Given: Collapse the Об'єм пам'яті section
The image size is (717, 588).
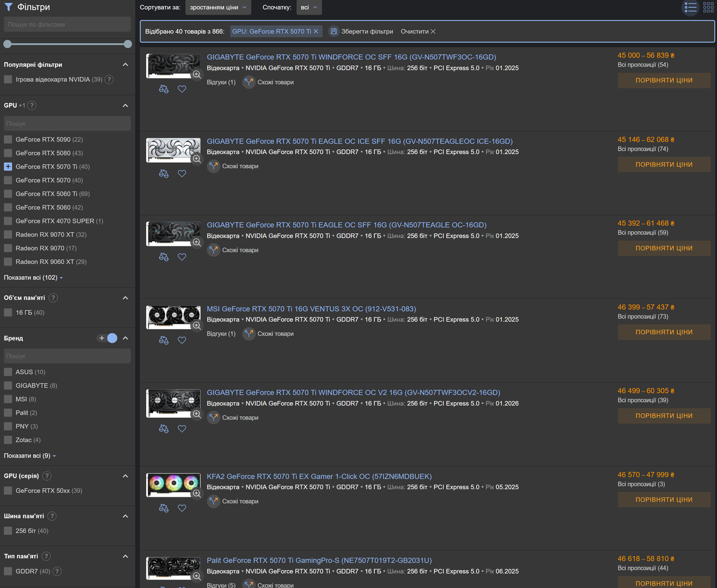Looking at the screenshot, I should [x=125, y=298].
